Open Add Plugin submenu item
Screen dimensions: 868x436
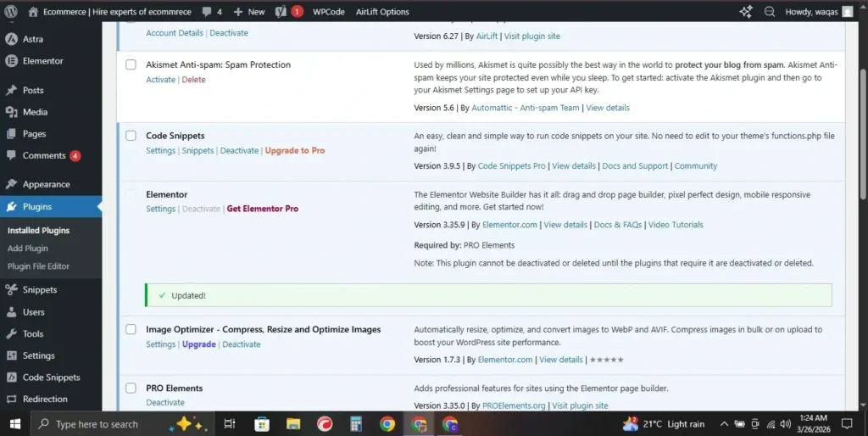click(28, 249)
